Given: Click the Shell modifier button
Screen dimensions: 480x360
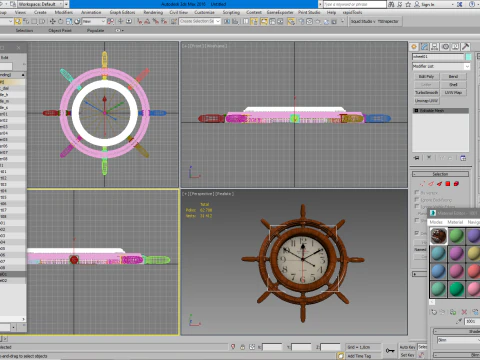Looking at the screenshot, I should (x=453, y=85).
